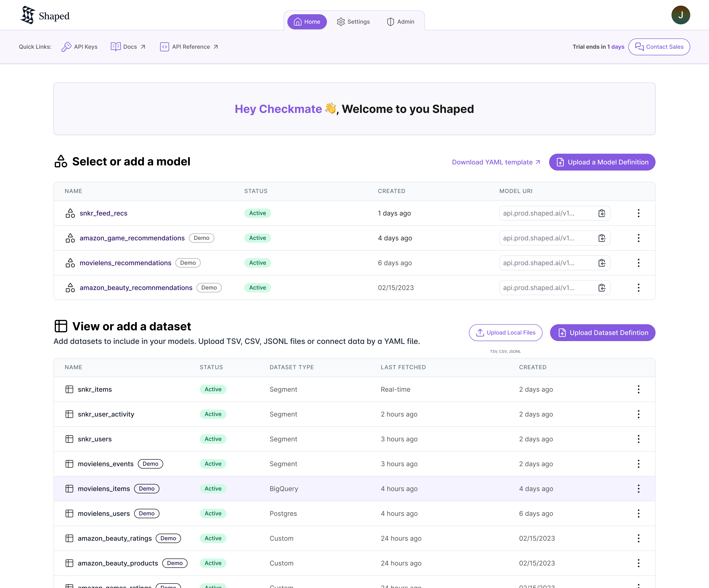Open more options for movielens_users dataset
Screen dimensions: 709x588
point(639,514)
